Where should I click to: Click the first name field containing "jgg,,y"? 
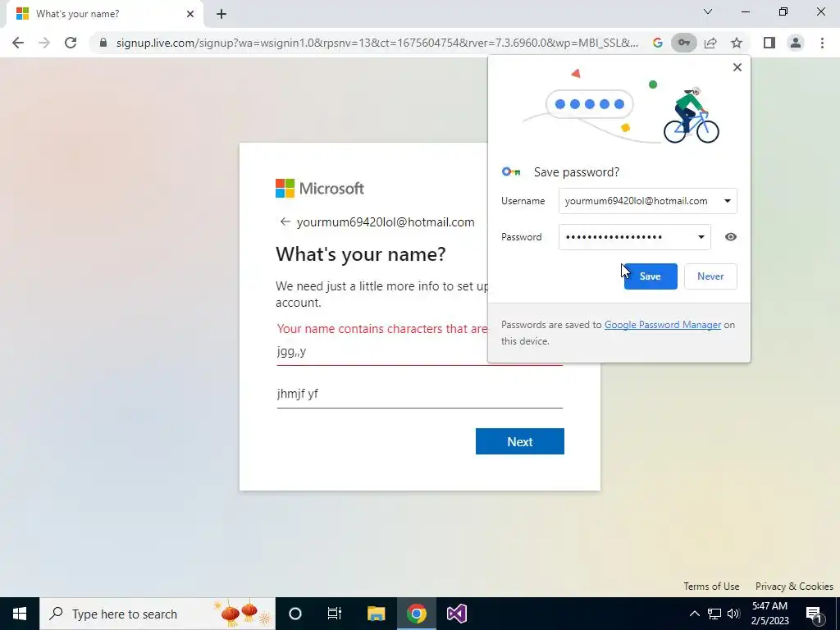point(419,351)
